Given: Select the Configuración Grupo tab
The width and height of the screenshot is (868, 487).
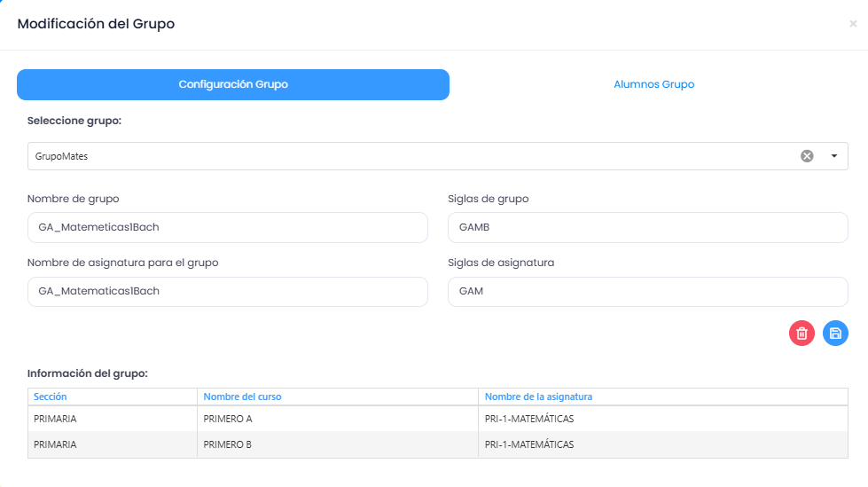Looking at the screenshot, I should 233,85.
